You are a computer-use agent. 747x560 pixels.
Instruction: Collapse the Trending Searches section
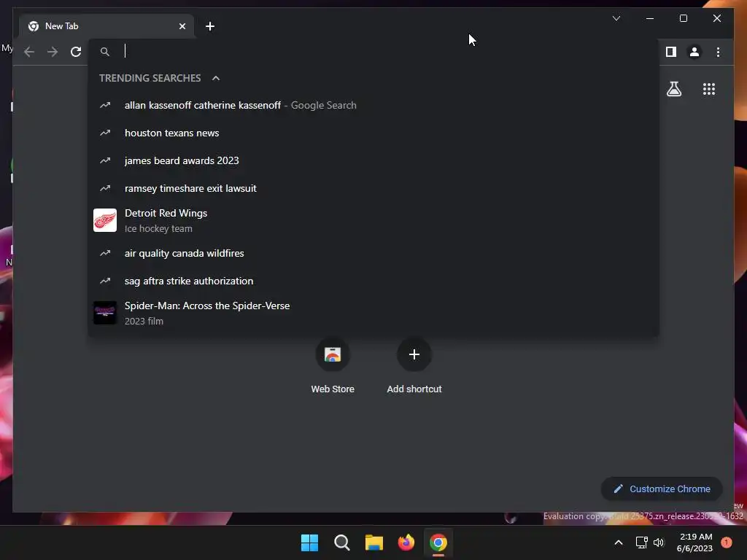point(216,78)
